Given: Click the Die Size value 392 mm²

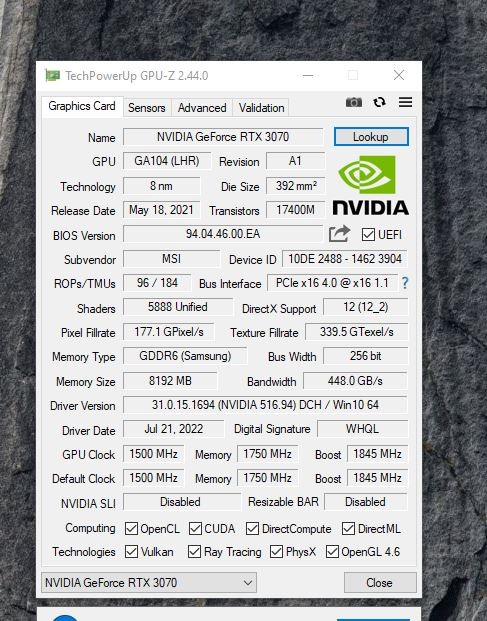Looking at the screenshot, I should pyautogui.click(x=296, y=186).
